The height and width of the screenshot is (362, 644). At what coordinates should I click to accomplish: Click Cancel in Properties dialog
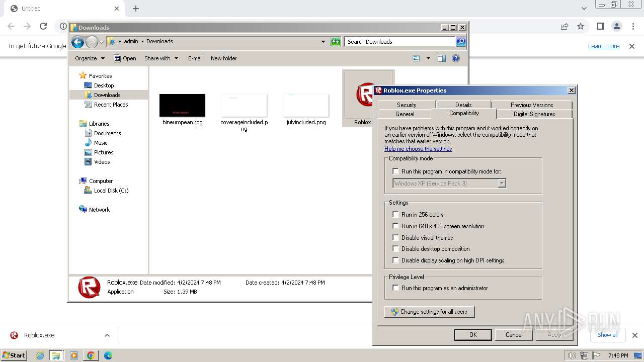[514, 335]
